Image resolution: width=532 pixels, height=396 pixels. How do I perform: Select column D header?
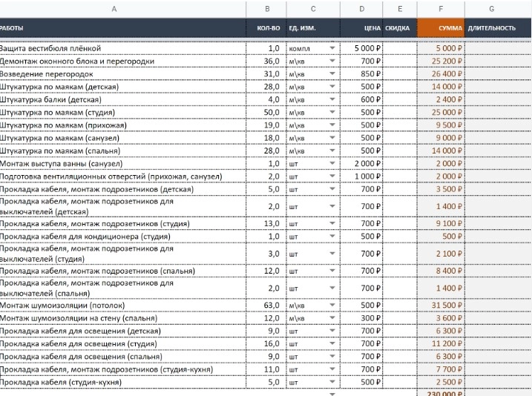tap(361, 9)
